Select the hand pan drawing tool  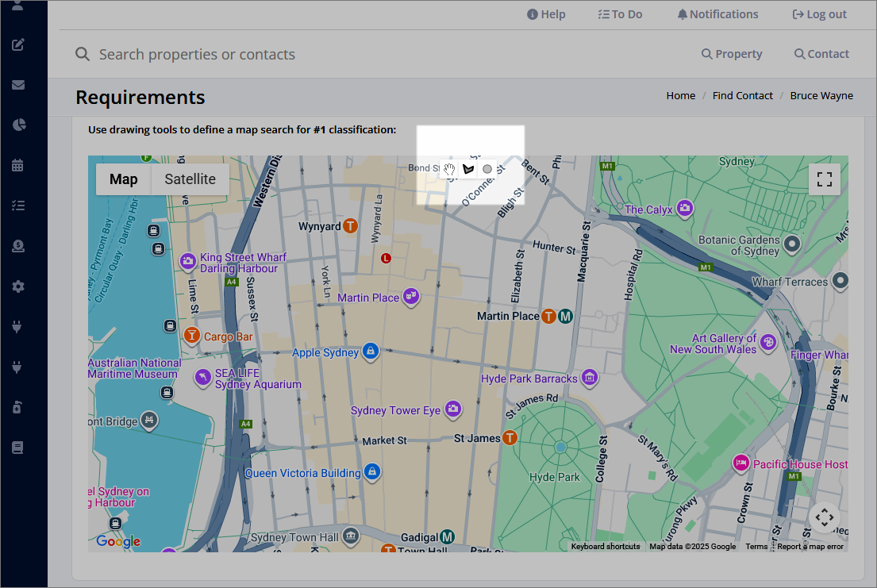pyautogui.click(x=449, y=169)
